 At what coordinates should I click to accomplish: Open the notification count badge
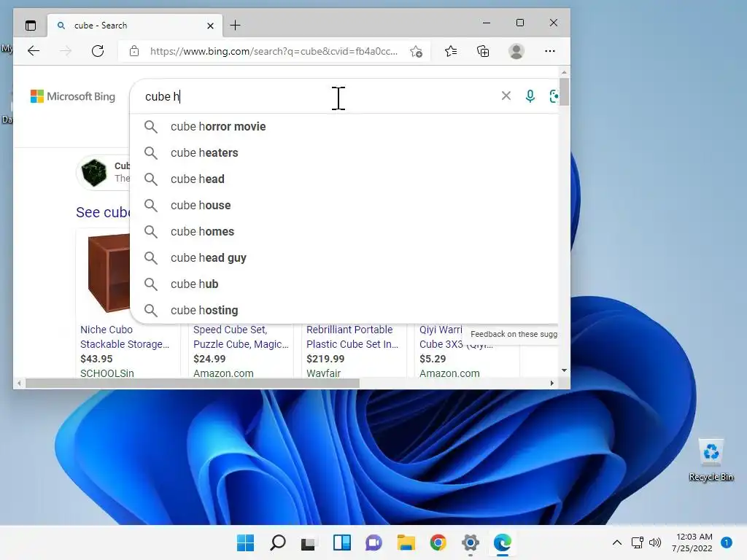pyautogui.click(x=727, y=542)
